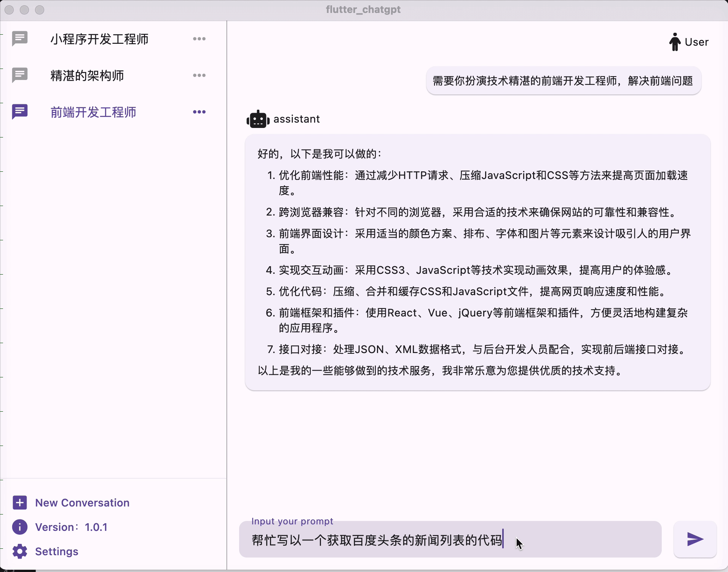Image resolution: width=728 pixels, height=572 pixels.
Task: Click the send message arrow icon
Action: pos(695,539)
